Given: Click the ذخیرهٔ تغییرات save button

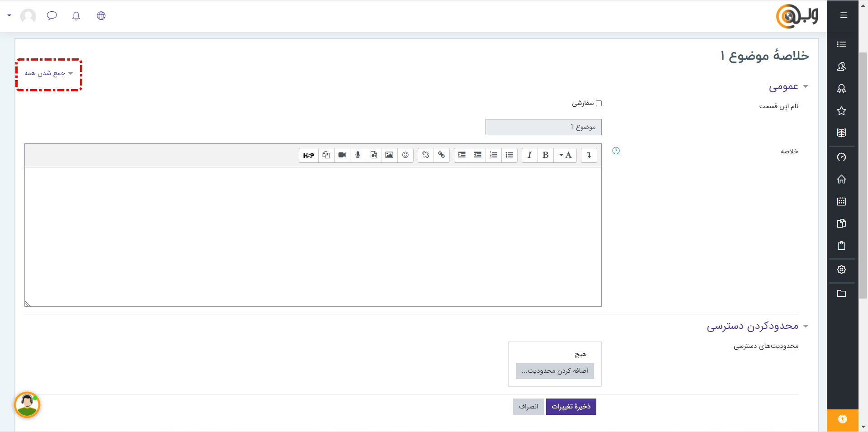Looking at the screenshot, I should click(x=571, y=407).
